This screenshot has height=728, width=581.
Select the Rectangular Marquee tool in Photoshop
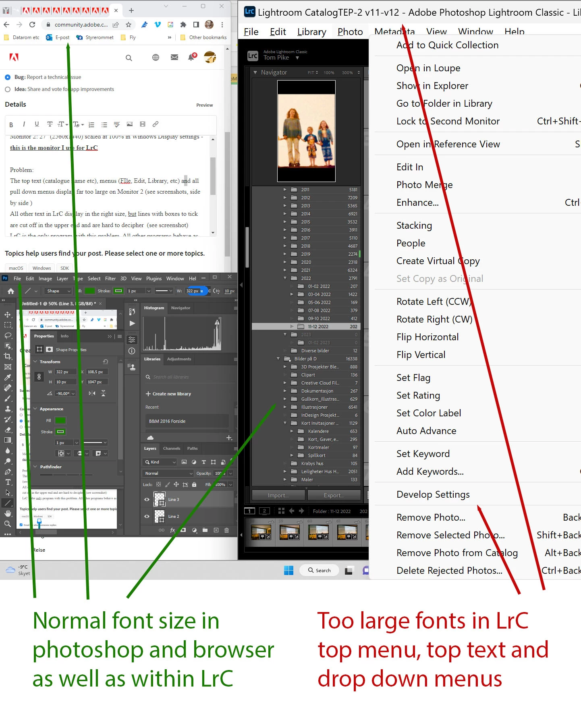[8, 325]
